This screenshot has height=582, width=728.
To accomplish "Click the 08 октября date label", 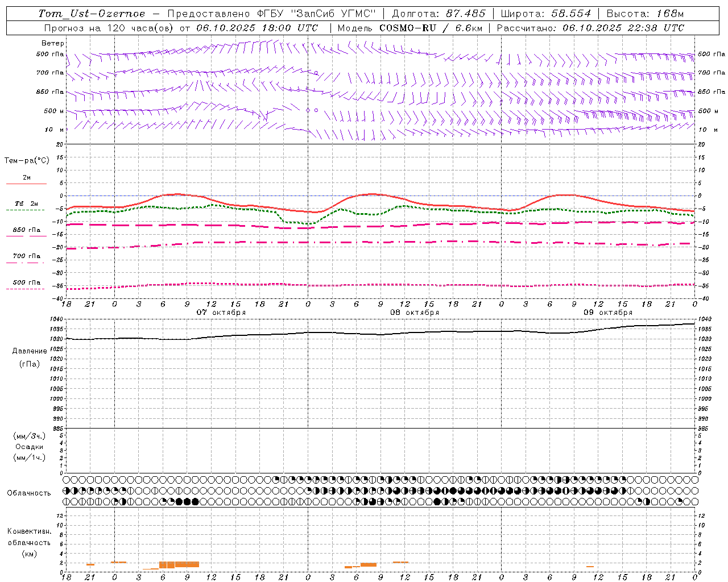I will pyautogui.click(x=415, y=313).
